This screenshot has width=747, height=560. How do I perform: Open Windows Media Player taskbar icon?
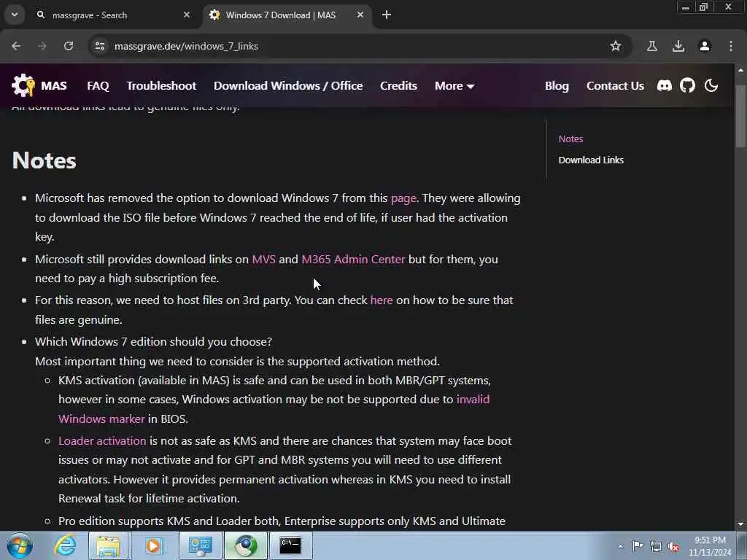coord(153,545)
